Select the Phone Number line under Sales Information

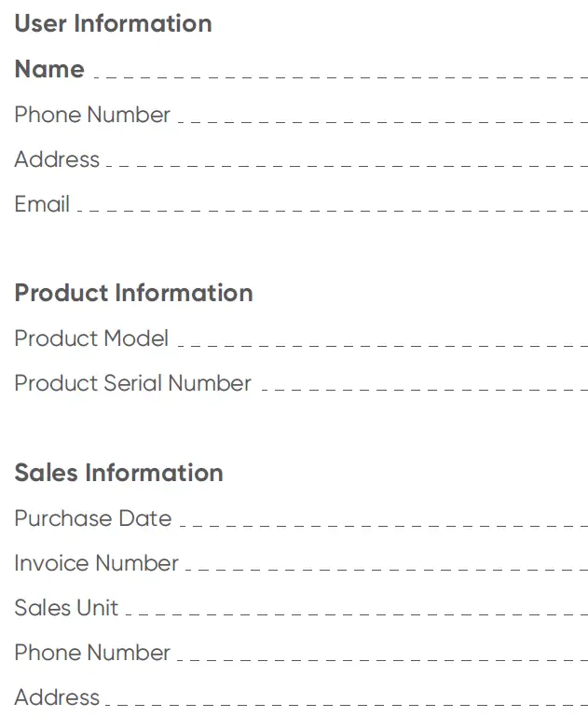click(x=381, y=656)
